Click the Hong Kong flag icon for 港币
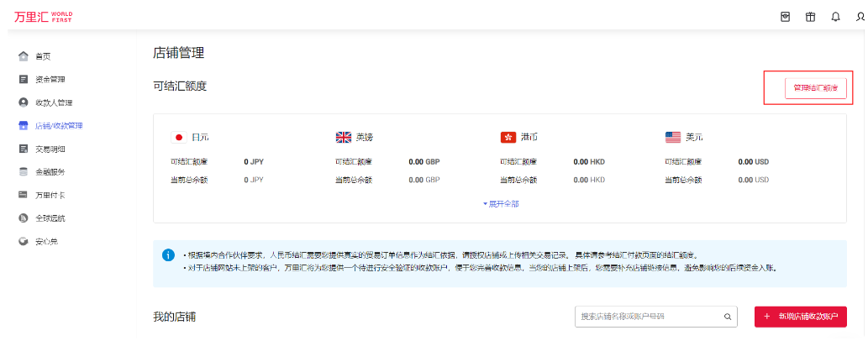The image size is (868, 346). pos(508,137)
